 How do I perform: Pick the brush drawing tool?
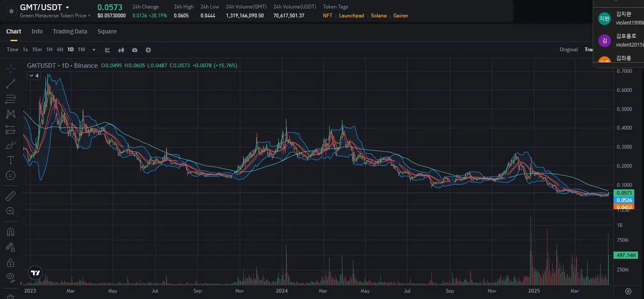[x=11, y=145]
